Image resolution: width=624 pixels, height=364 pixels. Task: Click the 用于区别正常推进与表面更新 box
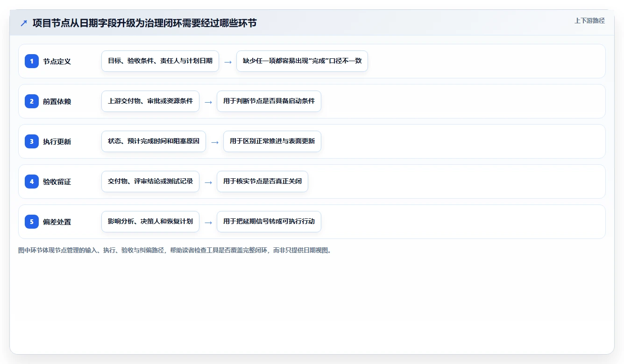click(x=272, y=141)
